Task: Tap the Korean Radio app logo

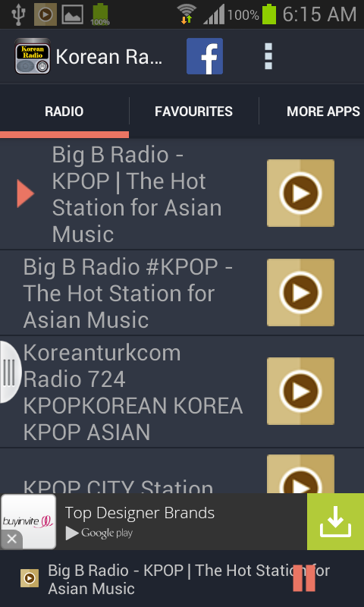Action: (33, 56)
